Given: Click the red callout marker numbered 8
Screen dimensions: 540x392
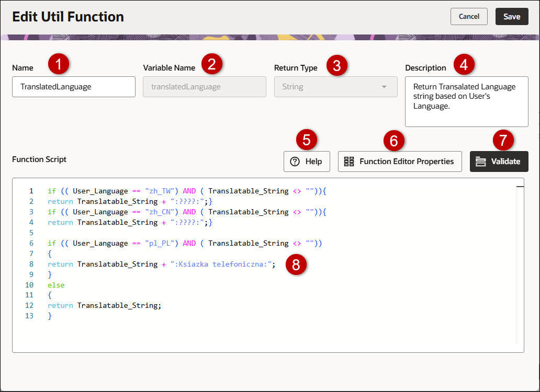Looking at the screenshot, I should click(296, 264).
